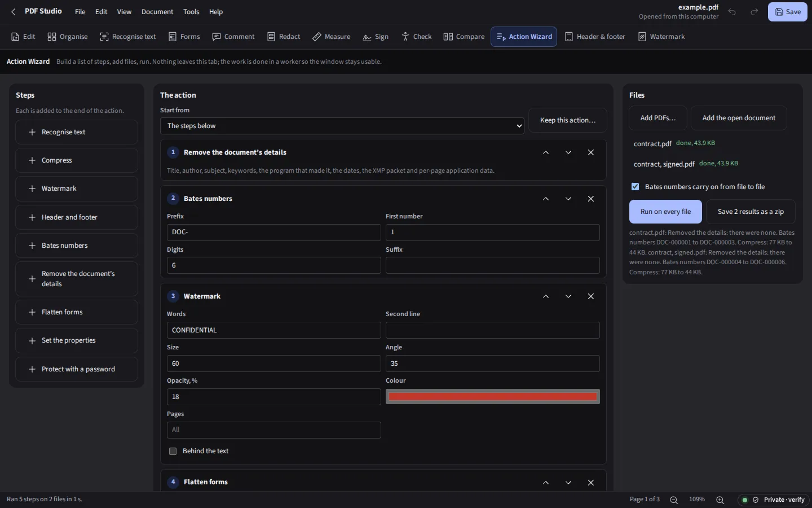Open the Comment tool
This screenshot has width=812, height=508.
(233, 37)
